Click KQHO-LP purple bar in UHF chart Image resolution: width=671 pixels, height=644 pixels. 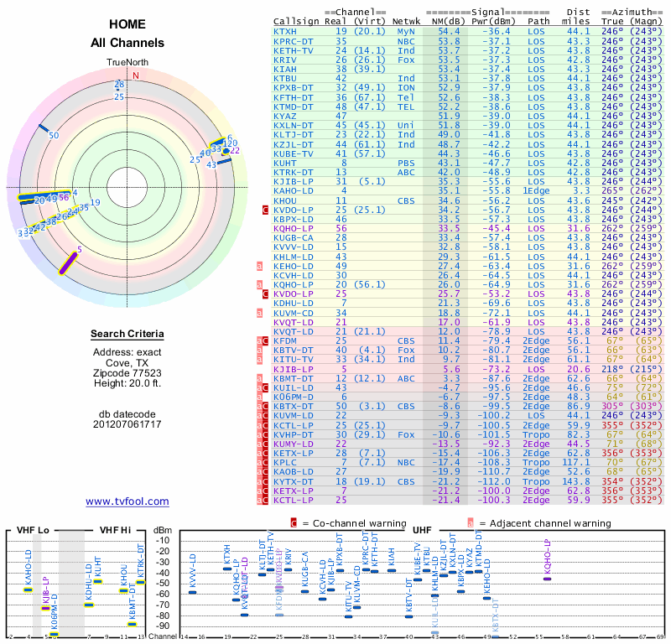pos(548,579)
